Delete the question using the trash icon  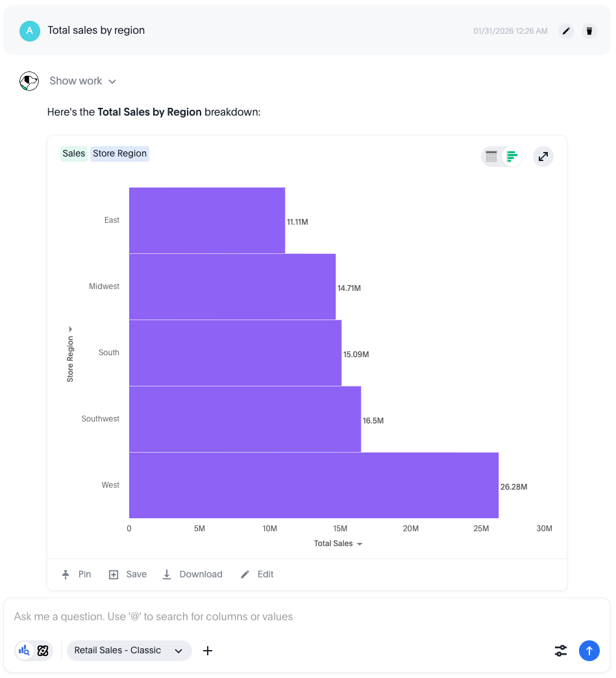(589, 31)
